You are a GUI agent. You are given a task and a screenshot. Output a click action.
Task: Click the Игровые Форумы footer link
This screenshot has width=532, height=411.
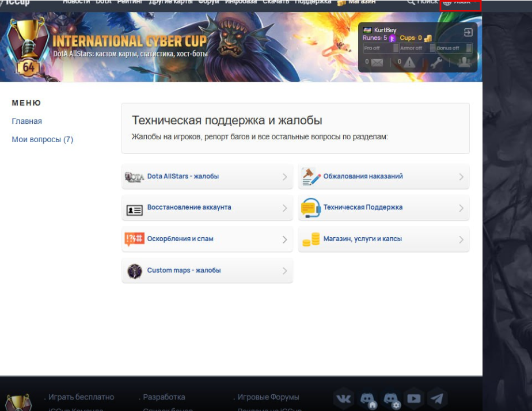tap(268, 397)
